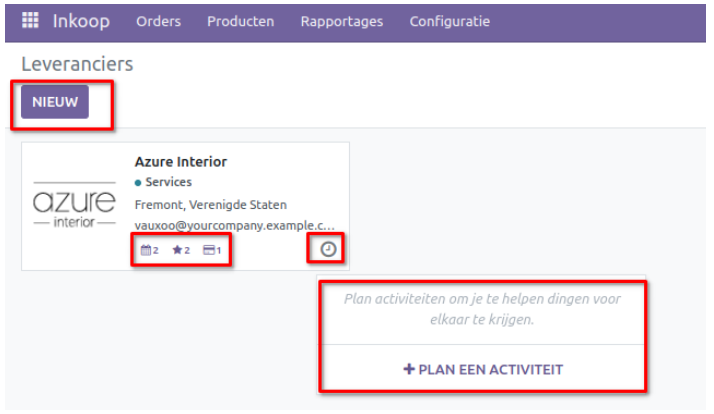This screenshot has height=414, width=714.
Task: Open the clock activity icon on the card
Action: pos(328,249)
